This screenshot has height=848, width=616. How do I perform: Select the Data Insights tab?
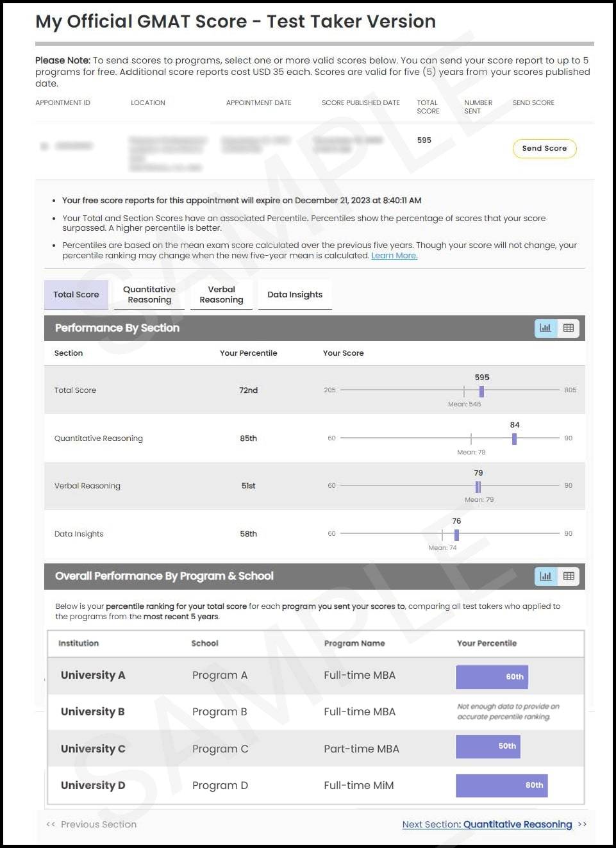[x=295, y=294]
